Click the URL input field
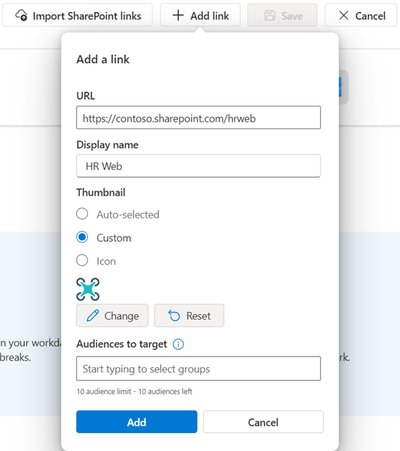The height and width of the screenshot is (451, 400). 198,118
